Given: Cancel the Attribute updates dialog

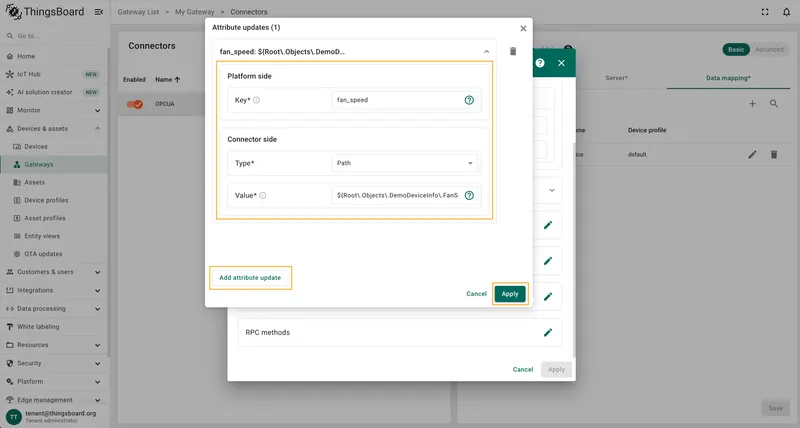Looking at the screenshot, I should click(477, 294).
